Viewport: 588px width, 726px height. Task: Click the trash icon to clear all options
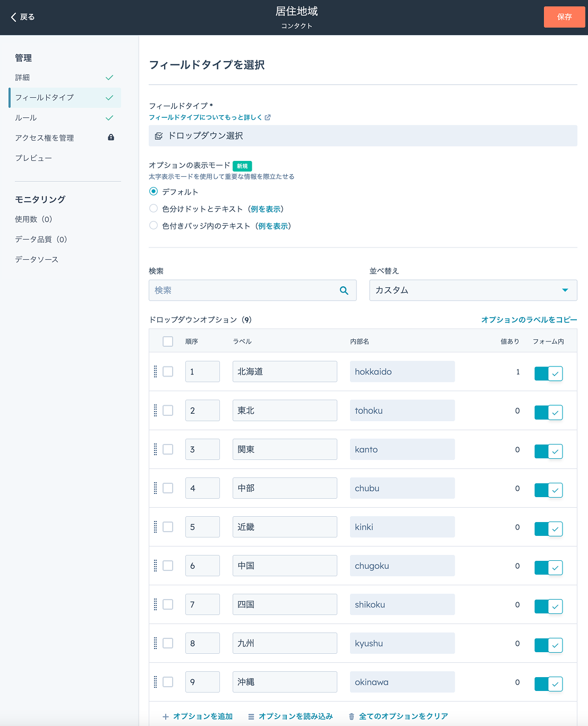[x=351, y=717]
